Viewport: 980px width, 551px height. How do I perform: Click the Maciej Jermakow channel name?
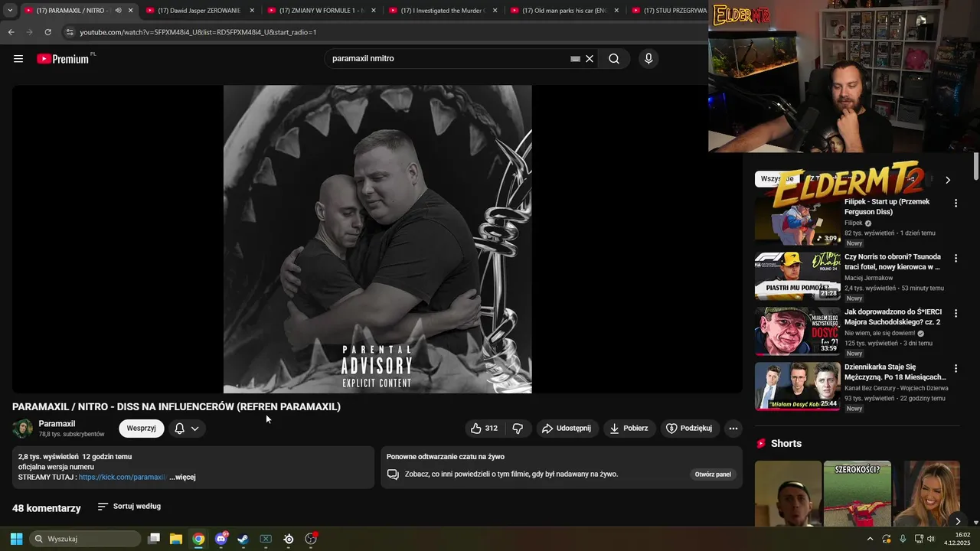coord(868,278)
